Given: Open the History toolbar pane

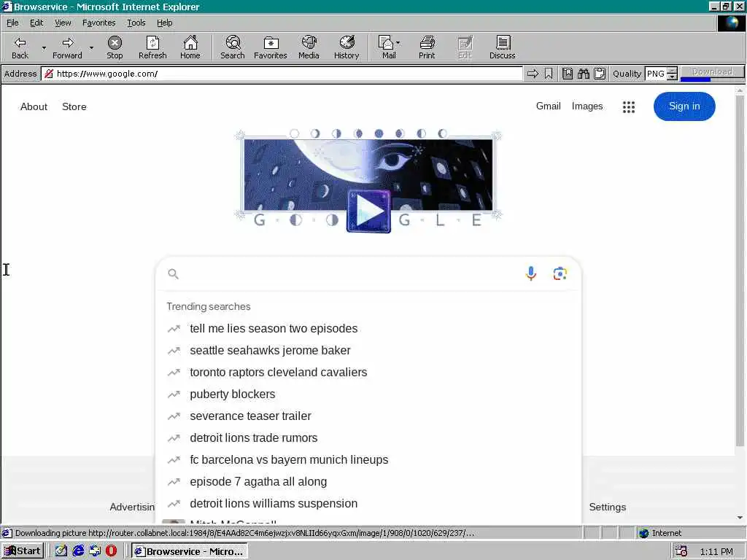Looking at the screenshot, I should 347,47.
